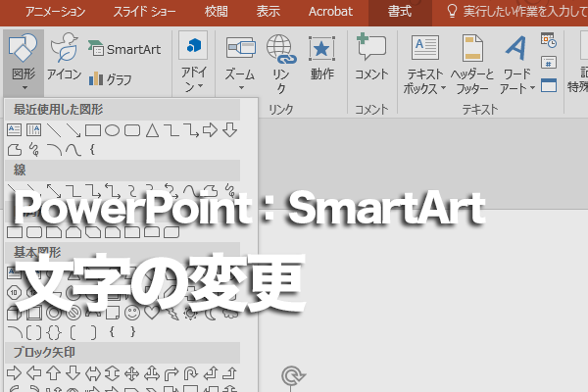
Task: Click the アドイン add-ins icon
Action: 193,45
